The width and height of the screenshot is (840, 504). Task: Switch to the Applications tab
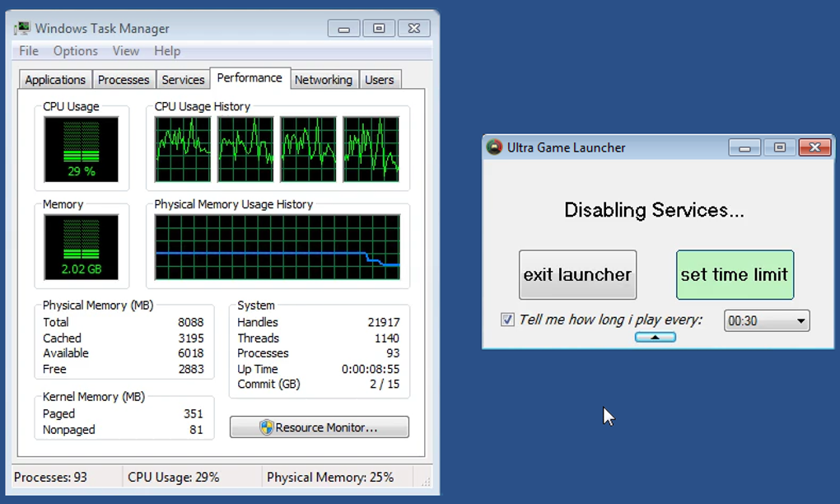(55, 80)
